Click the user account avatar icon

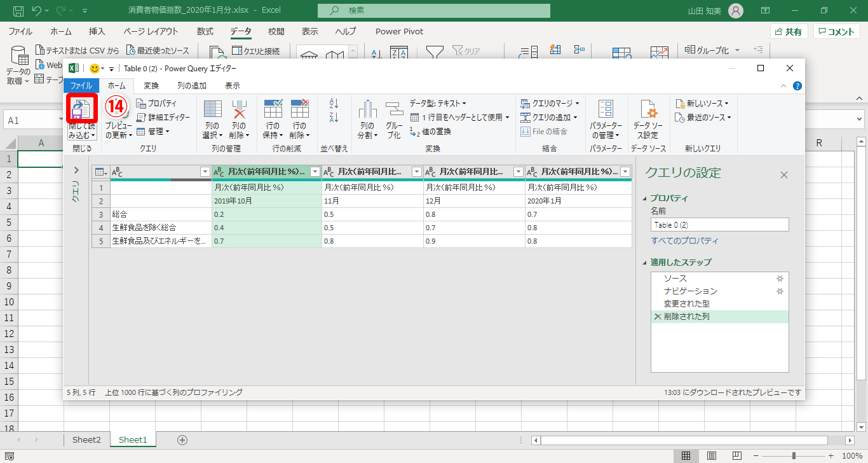pyautogui.click(x=735, y=11)
